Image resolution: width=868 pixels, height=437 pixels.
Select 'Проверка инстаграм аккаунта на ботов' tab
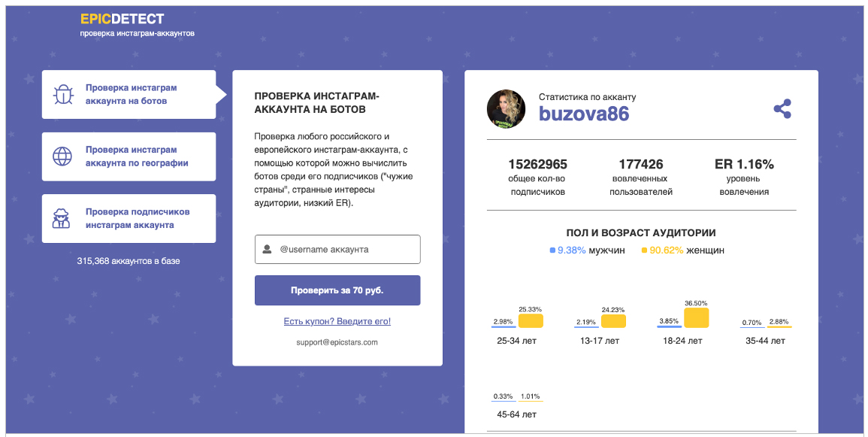tap(129, 94)
